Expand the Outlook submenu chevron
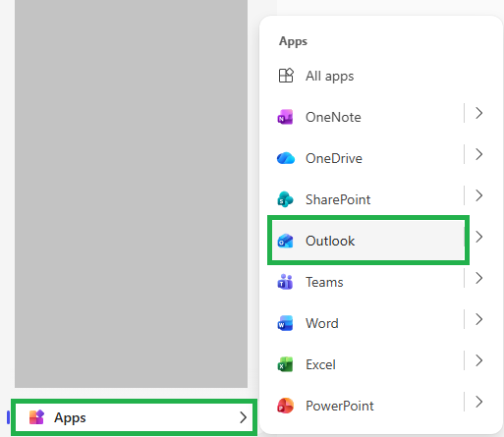This screenshot has height=437, width=504. (x=478, y=237)
